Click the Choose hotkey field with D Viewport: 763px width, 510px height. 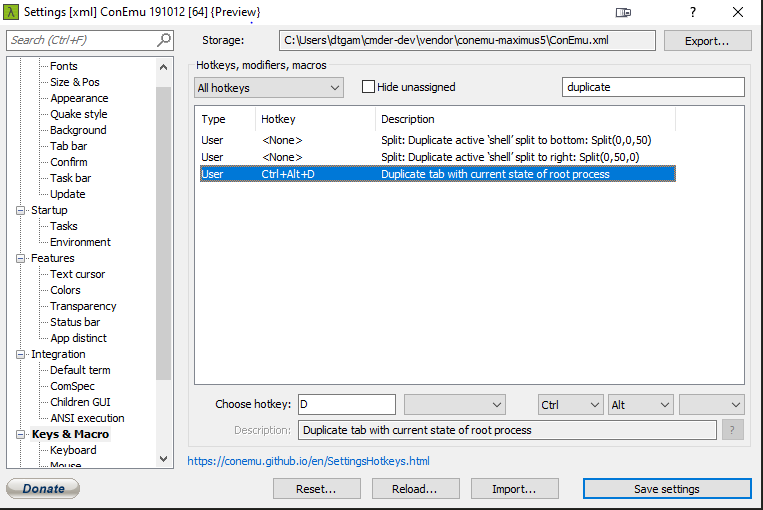[x=347, y=404]
